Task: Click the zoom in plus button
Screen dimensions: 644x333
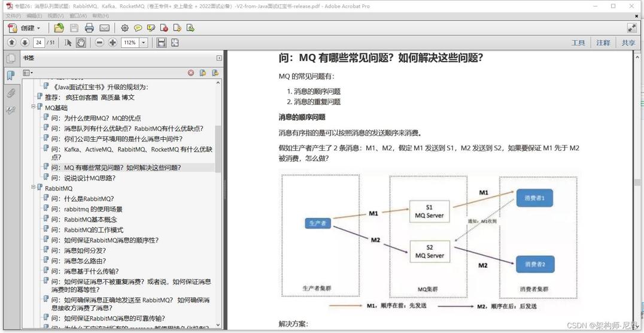Action: click(x=113, y=43)
